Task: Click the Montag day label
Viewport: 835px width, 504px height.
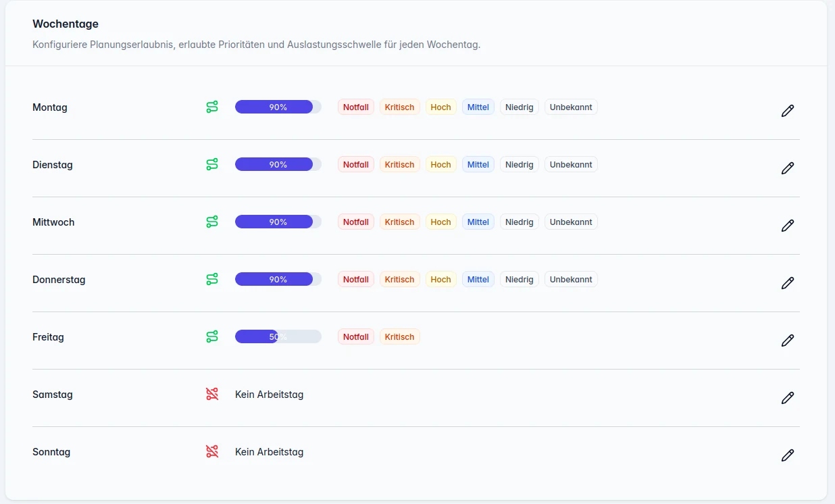Action: pyautogui.click(x=50, y=107)
